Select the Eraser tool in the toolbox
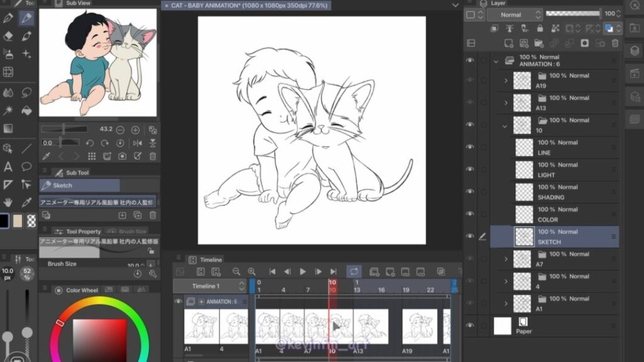The width and height of the screenshot is (644, 362). point(8,37)
